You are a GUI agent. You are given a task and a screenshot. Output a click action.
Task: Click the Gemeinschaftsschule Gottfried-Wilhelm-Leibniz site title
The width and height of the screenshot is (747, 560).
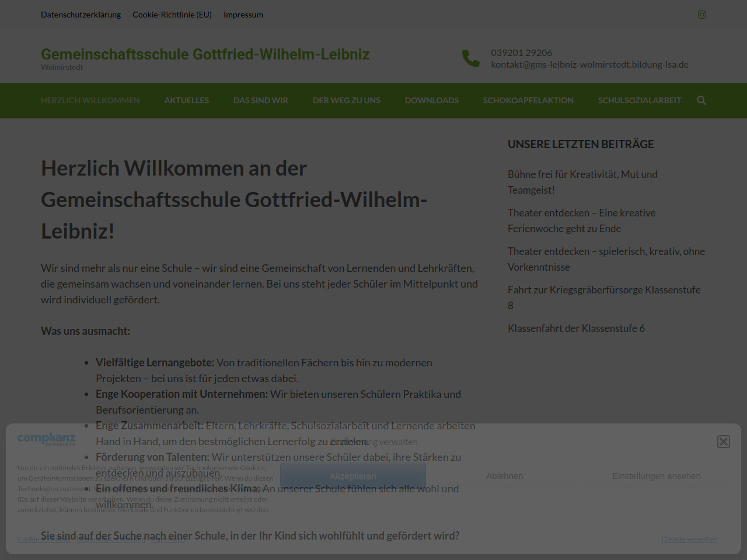pos(205,54)
